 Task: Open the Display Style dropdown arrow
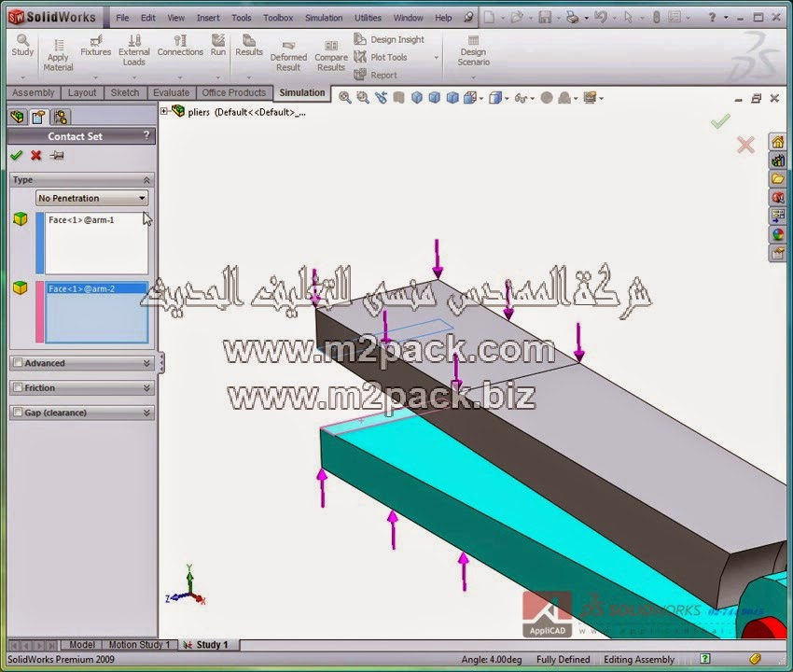tap(507, 99)
